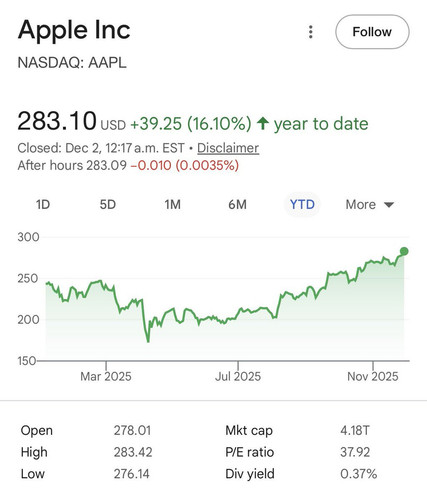Click the Jul 2025 axis marker
This screenshot has width=427, height=500.
238,376
